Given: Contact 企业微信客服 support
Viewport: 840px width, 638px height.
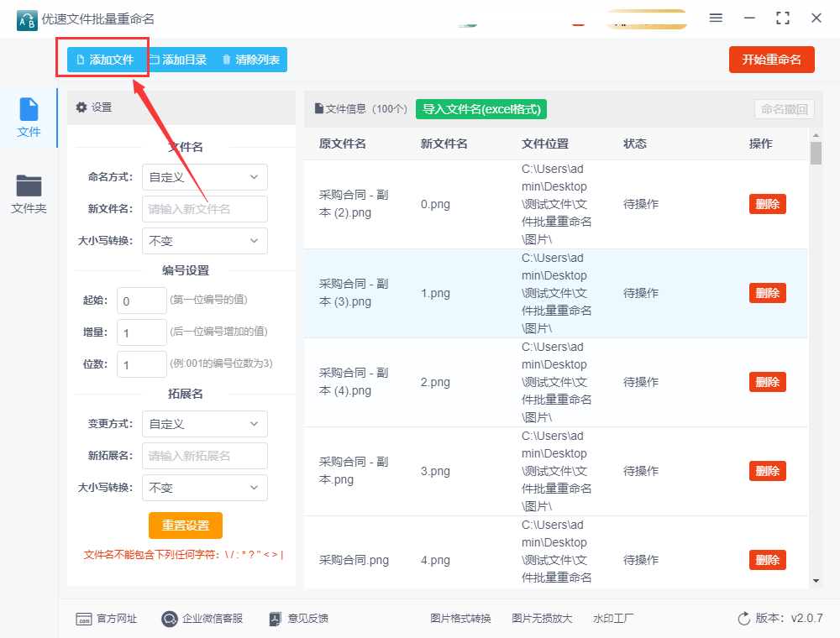Looking at the screenshot, I should point(202,619).
